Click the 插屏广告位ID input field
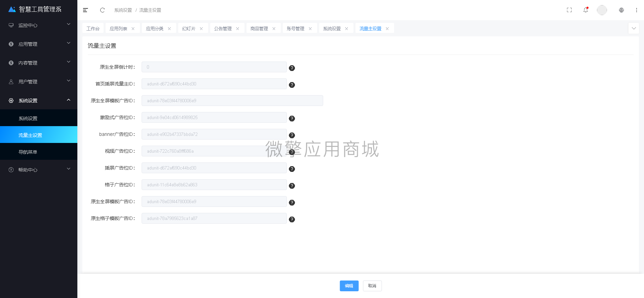644x298 pixels. tap(214, 168)
